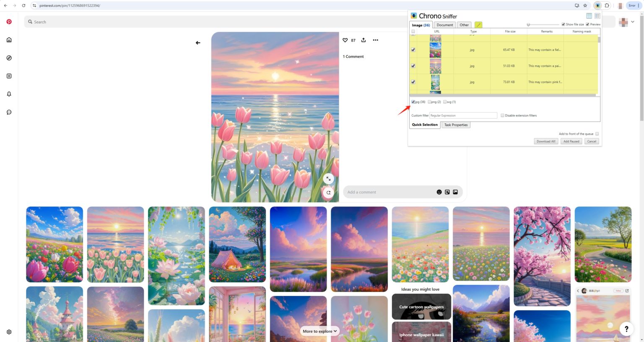Share the pin using the share icon
Screen dimensions: 644x342
click(x=363, y=40)
